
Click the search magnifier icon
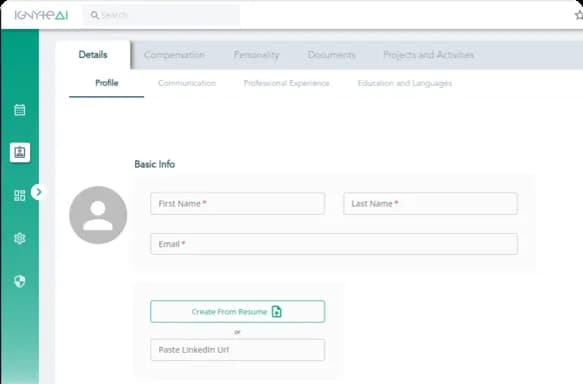pos(94,15)
